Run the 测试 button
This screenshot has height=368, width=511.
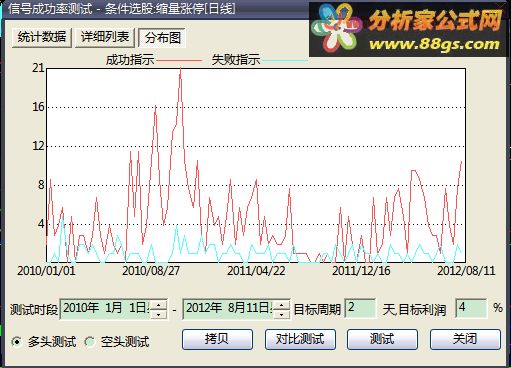(382, 339)
